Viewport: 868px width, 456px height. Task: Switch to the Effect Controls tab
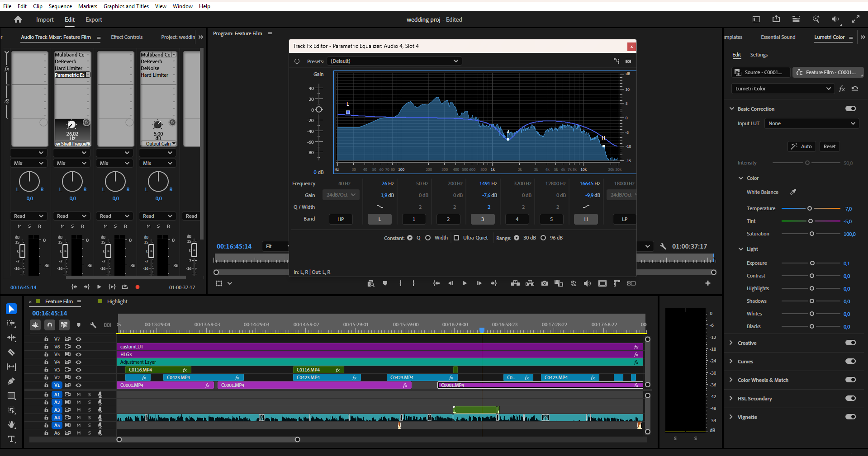pos(127,37)
